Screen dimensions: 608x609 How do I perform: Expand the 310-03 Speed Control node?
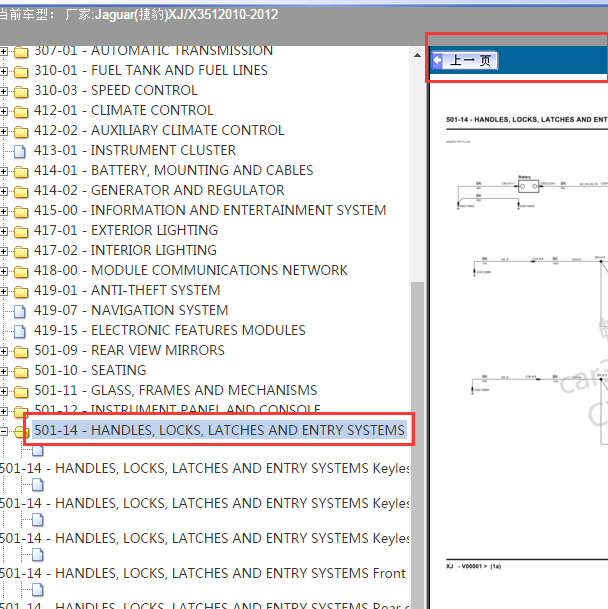pos(3,91)
